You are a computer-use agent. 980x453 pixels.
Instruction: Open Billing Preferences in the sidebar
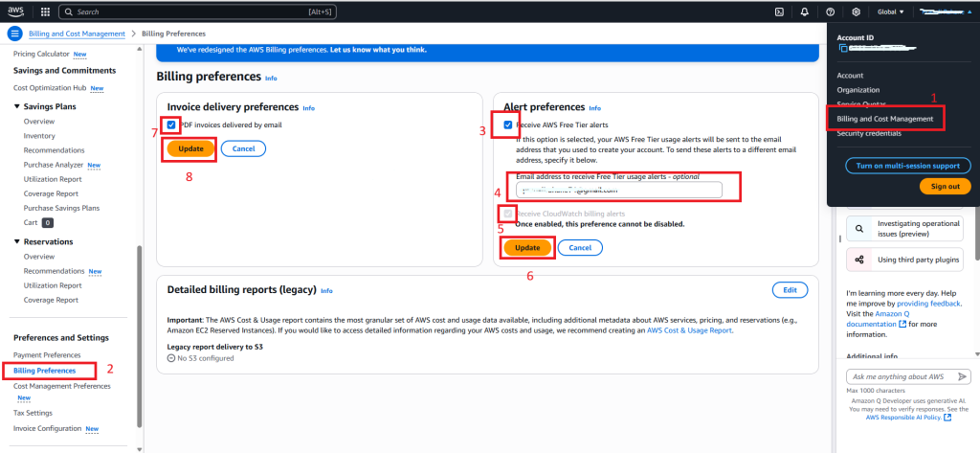click(44, 371)
